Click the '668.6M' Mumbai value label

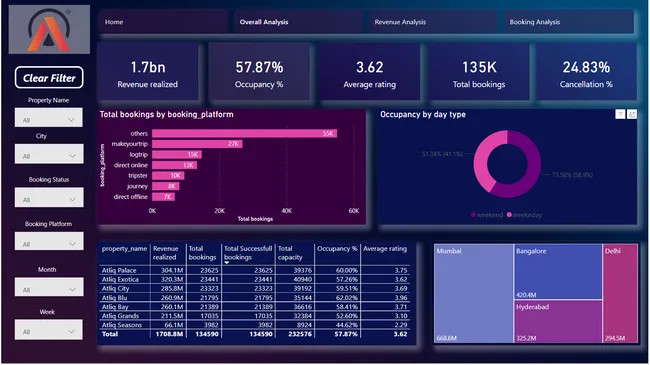[x=446, y=338]
